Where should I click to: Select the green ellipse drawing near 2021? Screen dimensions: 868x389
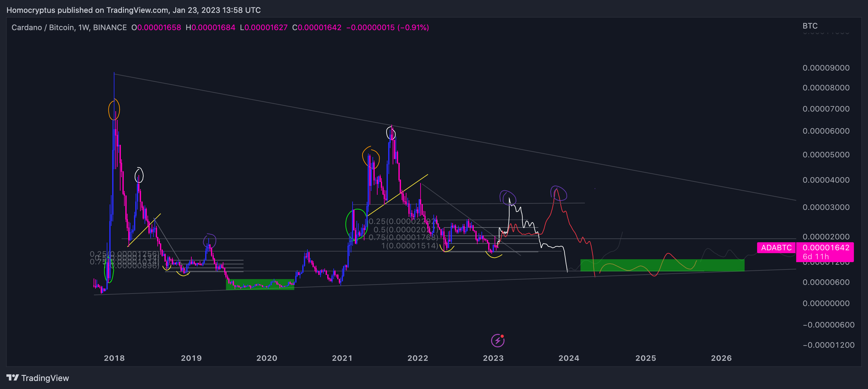coord(356,224)
